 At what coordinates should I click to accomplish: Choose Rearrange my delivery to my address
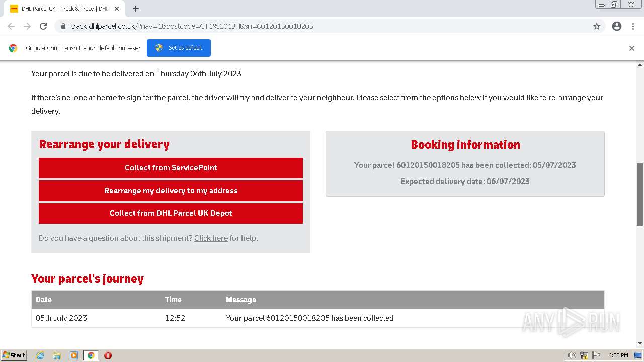click(x=171, y=191)
